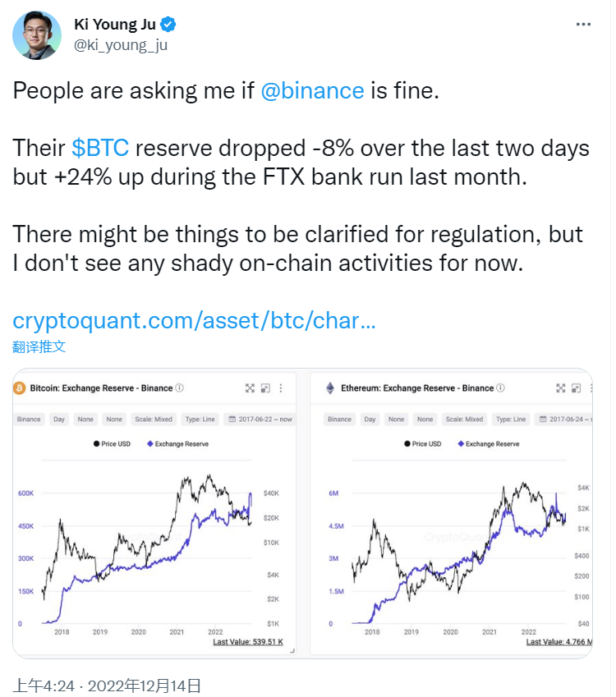The image size is (616, 697).
Task: Click the info icon beside Ethereum chart title
Action: click(500, 387)
